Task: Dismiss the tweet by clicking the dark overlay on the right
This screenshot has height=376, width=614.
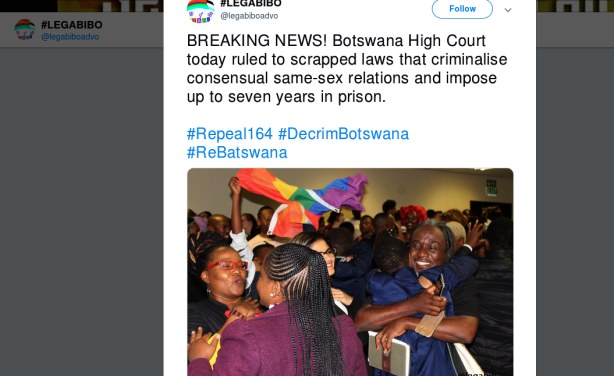Action: click(575, 212)
